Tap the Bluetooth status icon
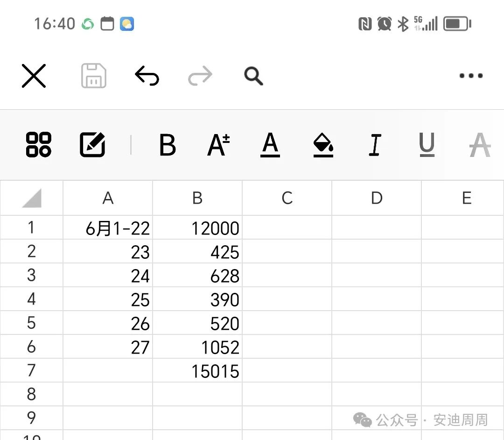504x440 pixels. tap(403, 24)
